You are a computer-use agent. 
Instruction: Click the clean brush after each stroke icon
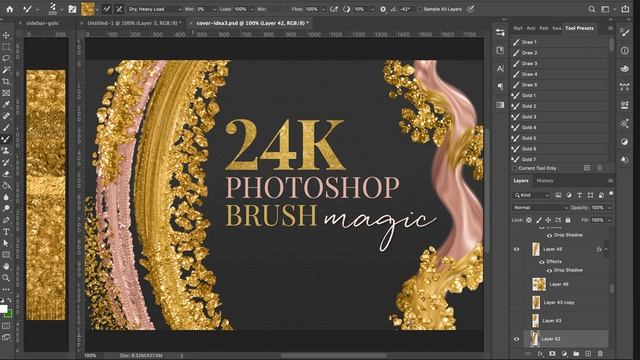tap(119, 9)
